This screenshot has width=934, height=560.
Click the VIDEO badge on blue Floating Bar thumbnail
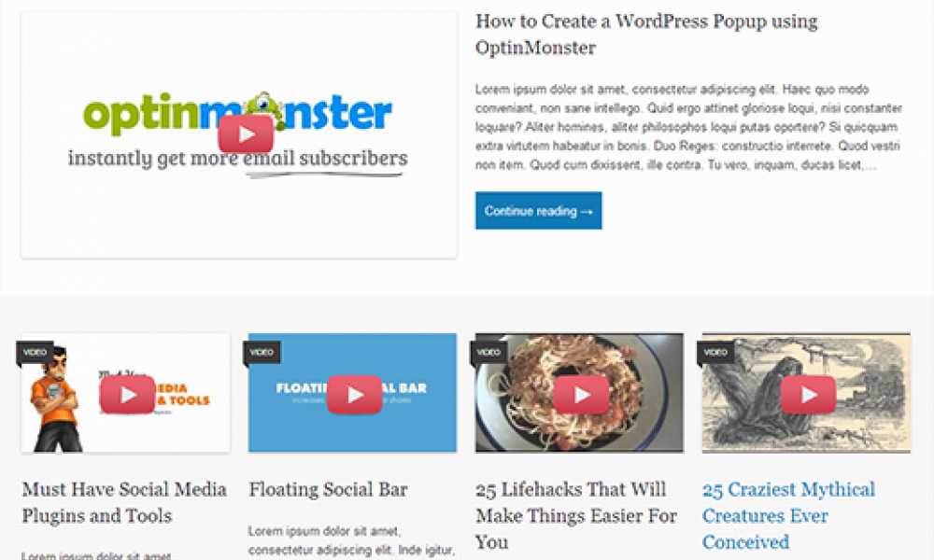point(262,352)
